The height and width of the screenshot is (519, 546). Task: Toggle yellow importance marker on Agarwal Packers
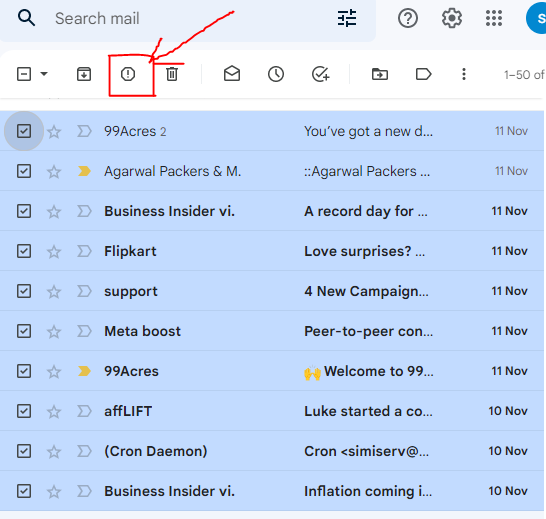(x=84, y=171)
